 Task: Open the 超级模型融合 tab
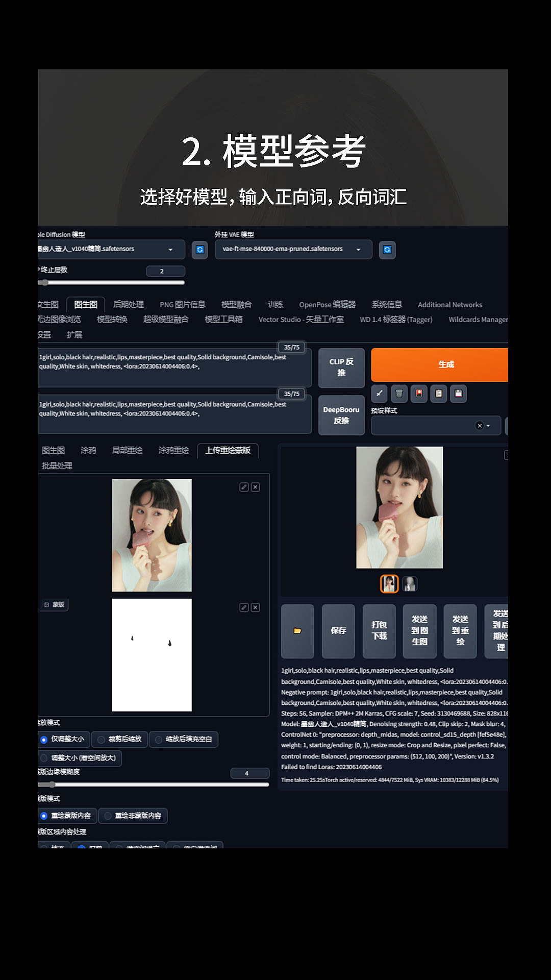(166, 319)
